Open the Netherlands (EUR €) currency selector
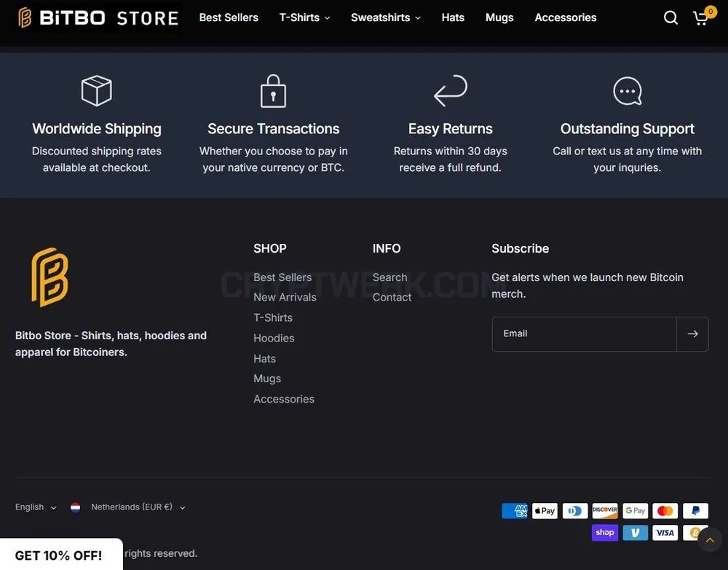728x570 pixels. 138,507
